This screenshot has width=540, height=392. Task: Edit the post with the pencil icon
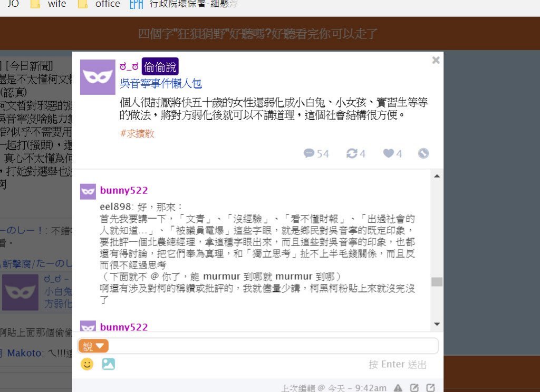pyautogui.click(x=414, y=388)
